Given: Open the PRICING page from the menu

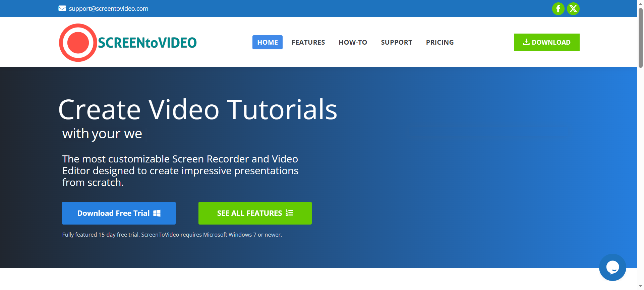Looking at the screenshot, I should (x=440, y=42).
